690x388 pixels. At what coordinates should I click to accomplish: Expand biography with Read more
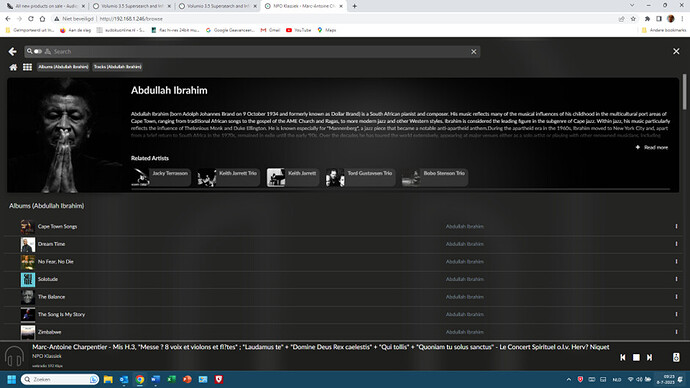tap(652, 147)
